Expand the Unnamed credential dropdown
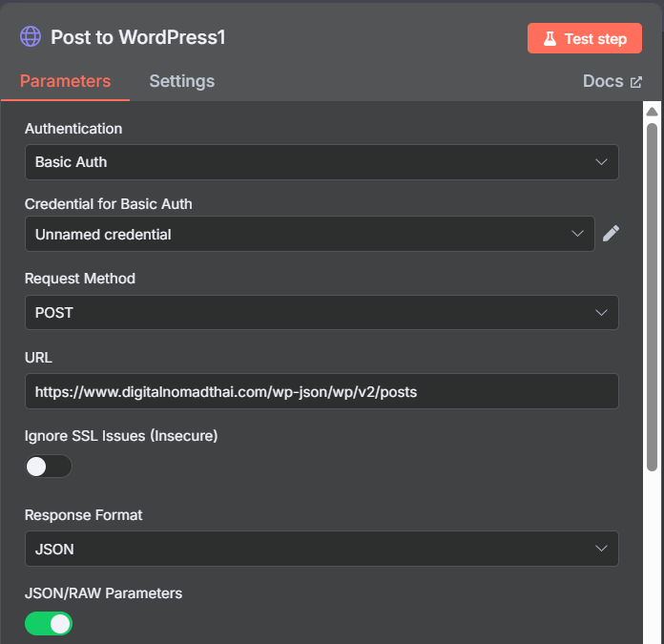The image size is (664, 644). pos(310,234)
